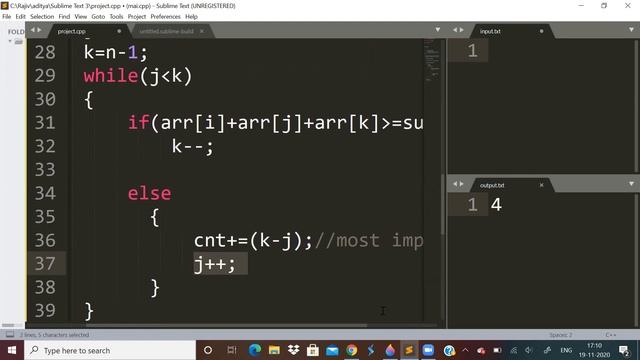Viewport: 640px width, 360px height.
Task: Go to previous tab in output.txt pane
Action: 455,184
